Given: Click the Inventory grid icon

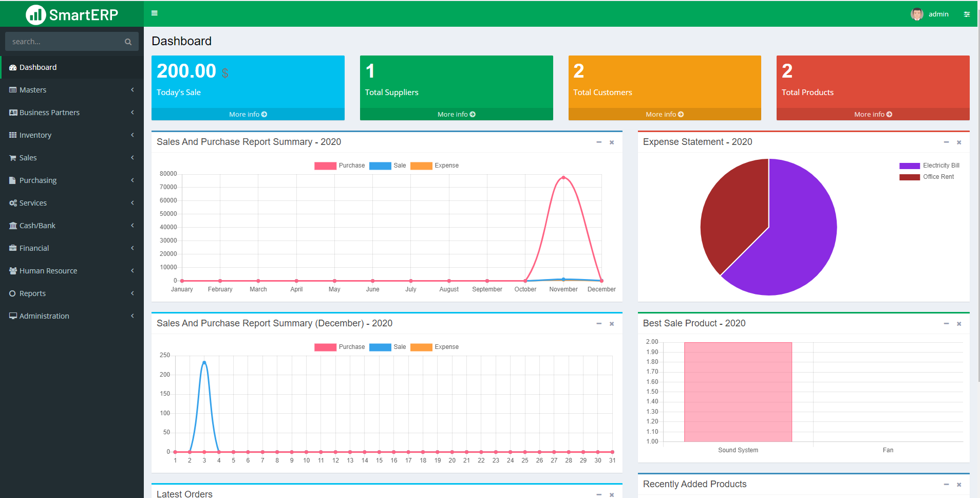Looking at the screenshot, I should [x=13, y=135].
